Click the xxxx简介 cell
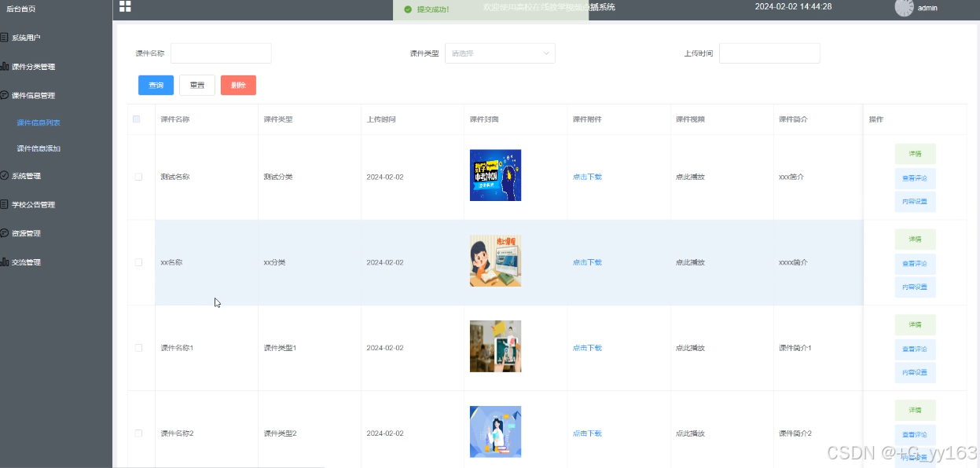Image resolution: width=980 pixels, height=468 pixels. point(793,262)
